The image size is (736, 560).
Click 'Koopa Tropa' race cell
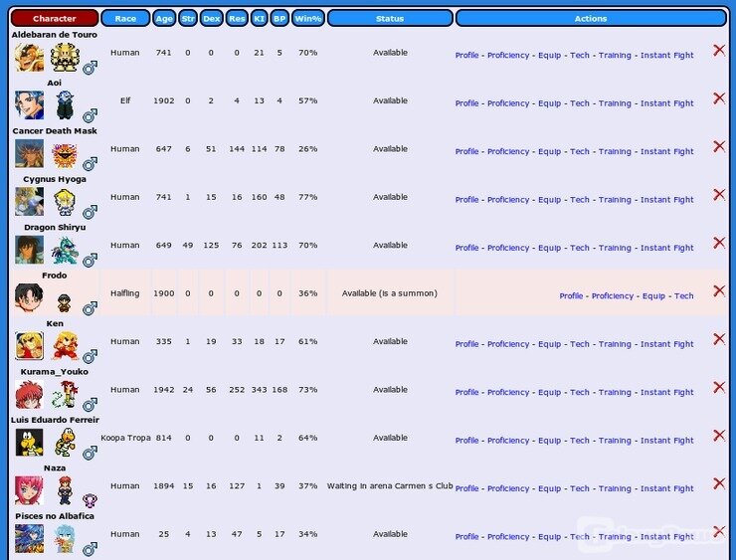pos(125,438)
